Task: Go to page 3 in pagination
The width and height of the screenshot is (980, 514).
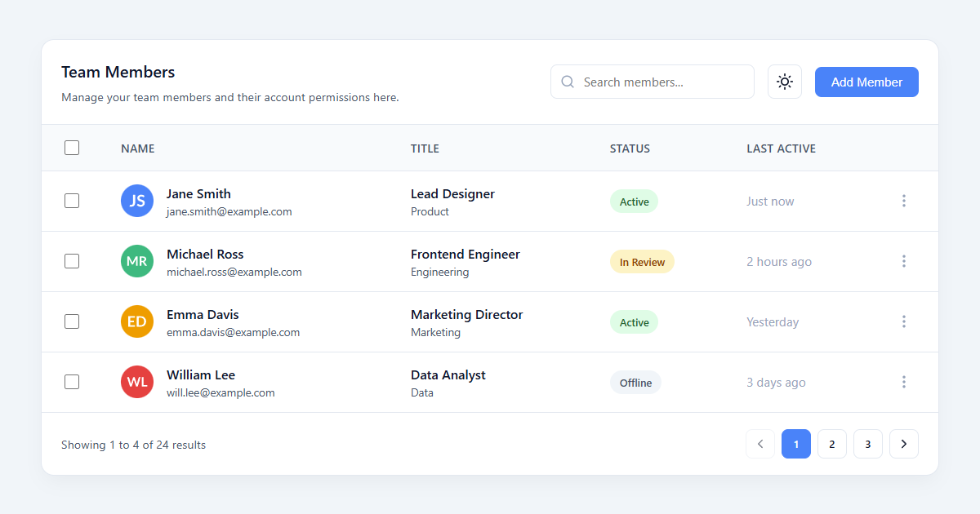Action: 868,444
